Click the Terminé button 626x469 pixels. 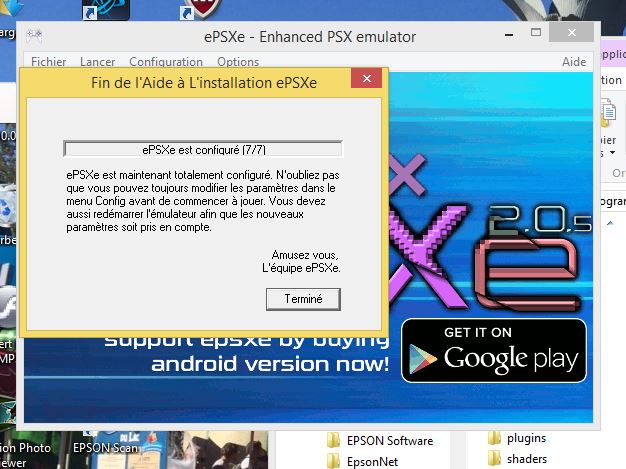point(303,299)
